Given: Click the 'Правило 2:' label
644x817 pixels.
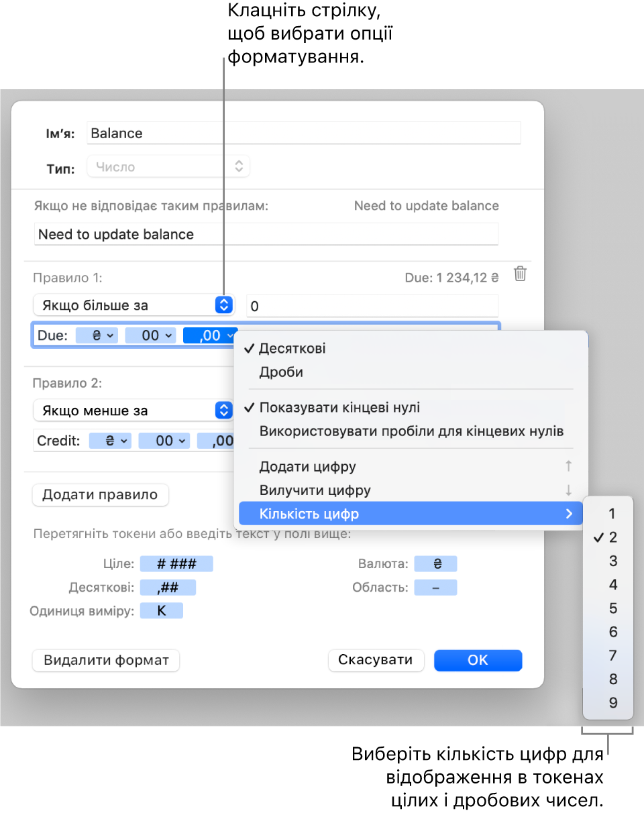Looking at the screenshot, I should click(67, 383).
